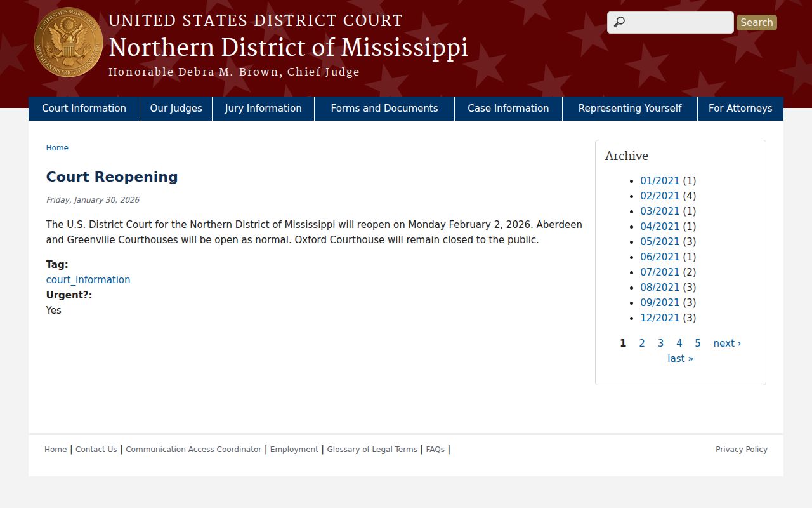Open the Case Information menu
This screenshot has height=508, width=812.
coord(508,109)
